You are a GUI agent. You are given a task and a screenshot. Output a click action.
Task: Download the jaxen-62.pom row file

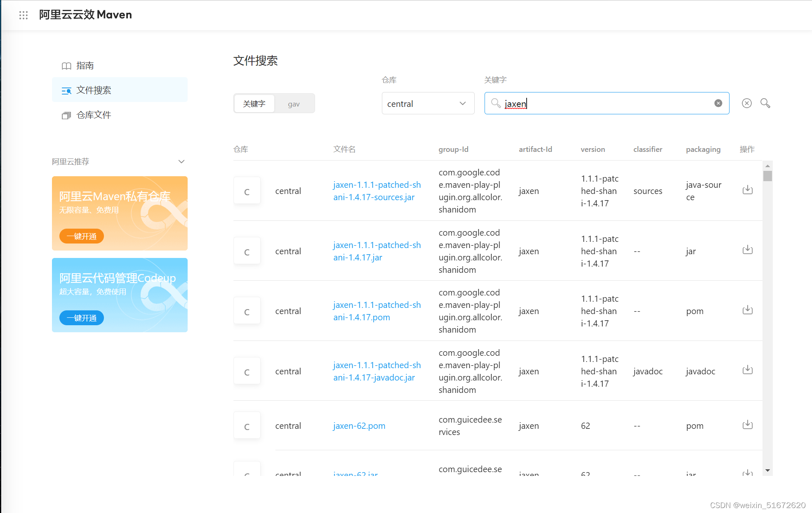(748, 425)
